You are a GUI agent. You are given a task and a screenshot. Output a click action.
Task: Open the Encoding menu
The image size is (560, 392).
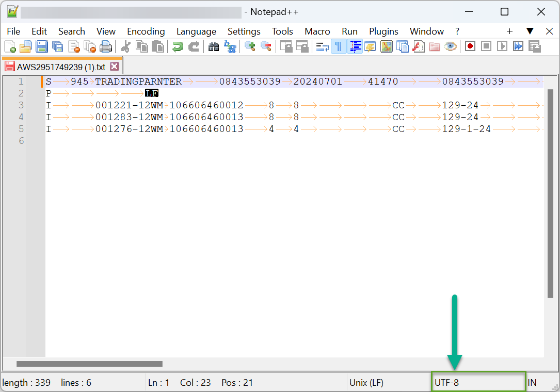coord(146,31)
